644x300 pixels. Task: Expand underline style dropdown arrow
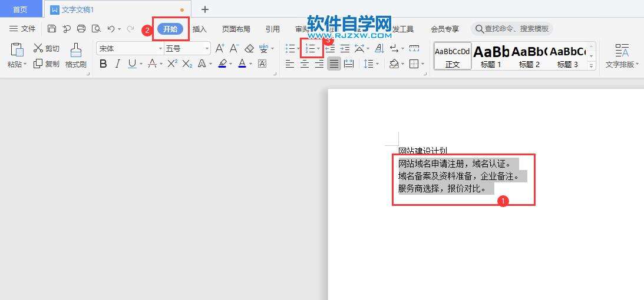(x=141, y=64)
